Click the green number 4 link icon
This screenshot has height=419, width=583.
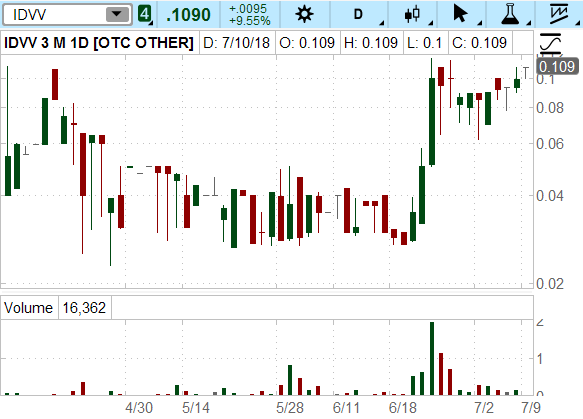click(x=145, y=14)
